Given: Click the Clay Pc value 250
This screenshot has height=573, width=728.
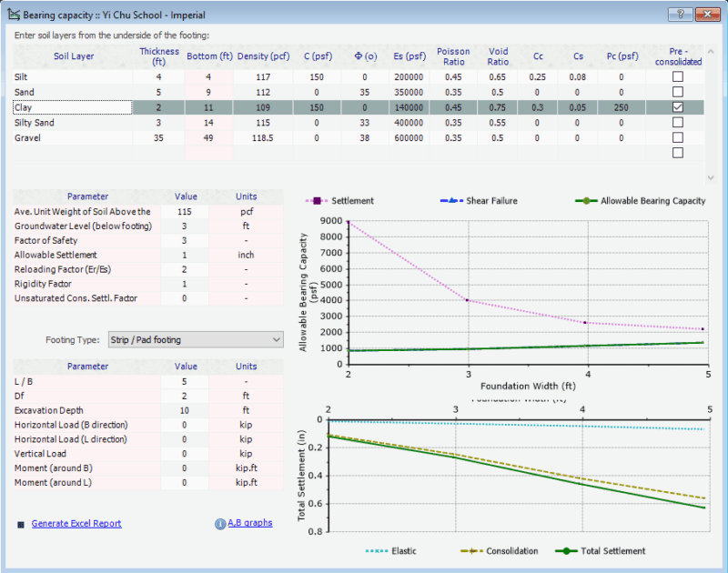Looking at the screenshot, I should [622, 107].
